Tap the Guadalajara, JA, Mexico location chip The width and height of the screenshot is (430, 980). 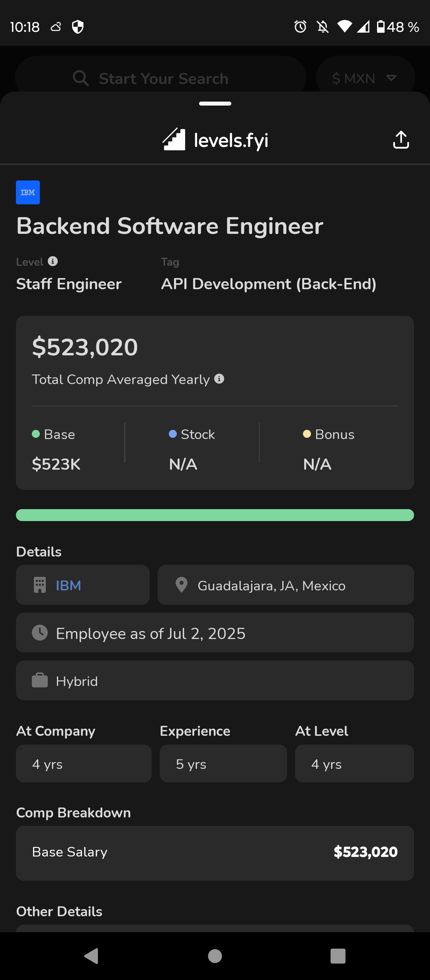point(285,585)
